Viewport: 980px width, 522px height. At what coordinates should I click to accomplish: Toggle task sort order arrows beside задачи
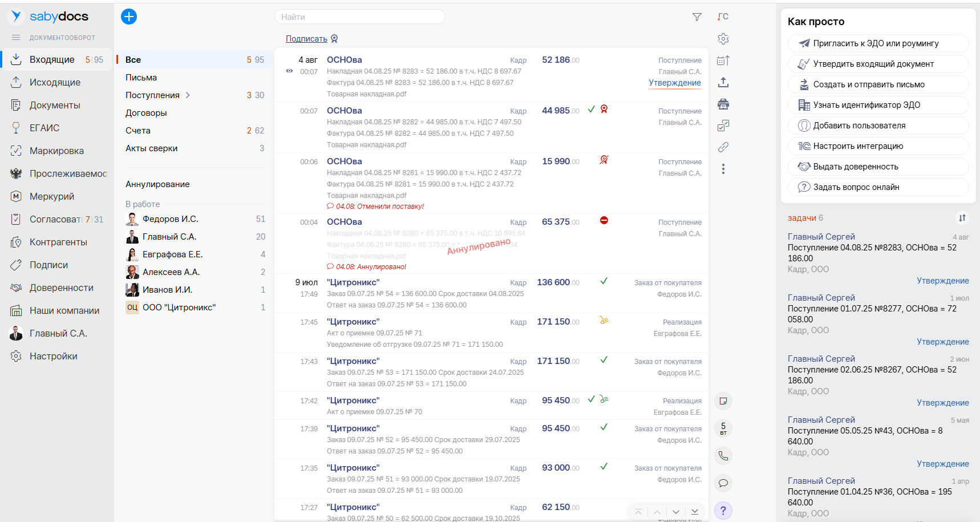pos(962,218)
